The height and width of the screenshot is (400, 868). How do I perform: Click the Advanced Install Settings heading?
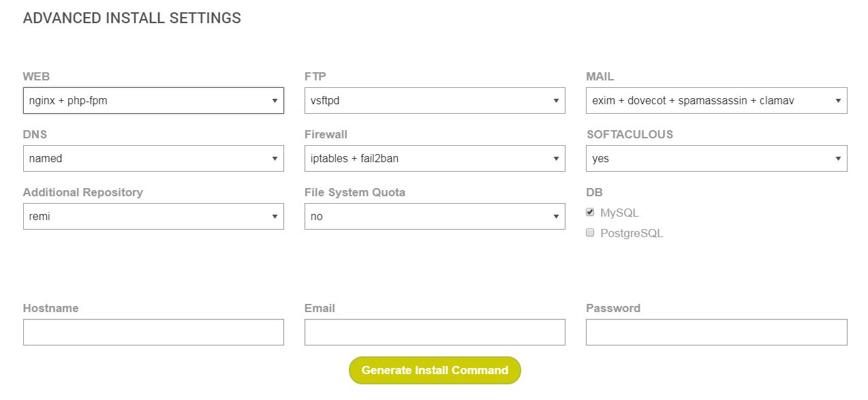(132, 18)
